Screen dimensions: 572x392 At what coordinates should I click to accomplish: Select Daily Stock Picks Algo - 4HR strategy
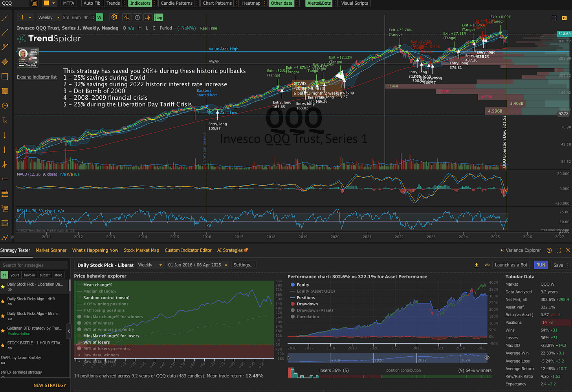pos(35,301)
